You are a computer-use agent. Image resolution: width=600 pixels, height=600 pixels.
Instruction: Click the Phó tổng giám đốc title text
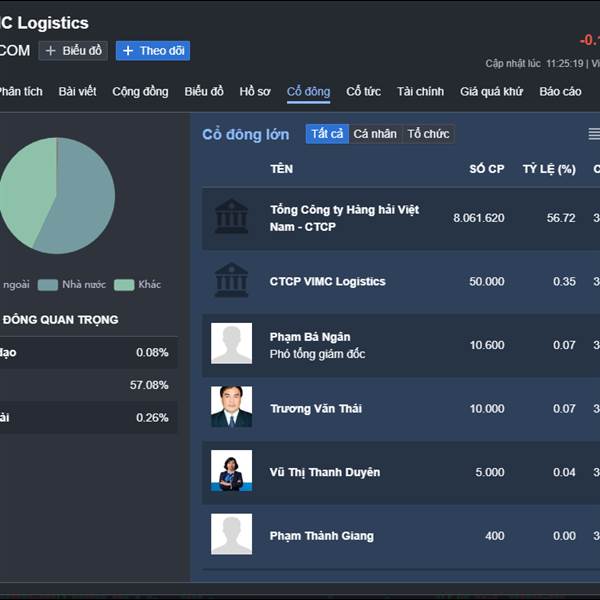point(317,354)
